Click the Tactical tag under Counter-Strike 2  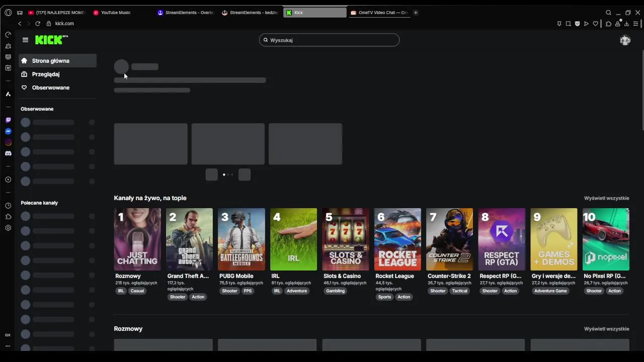click(x=459, y=291)
